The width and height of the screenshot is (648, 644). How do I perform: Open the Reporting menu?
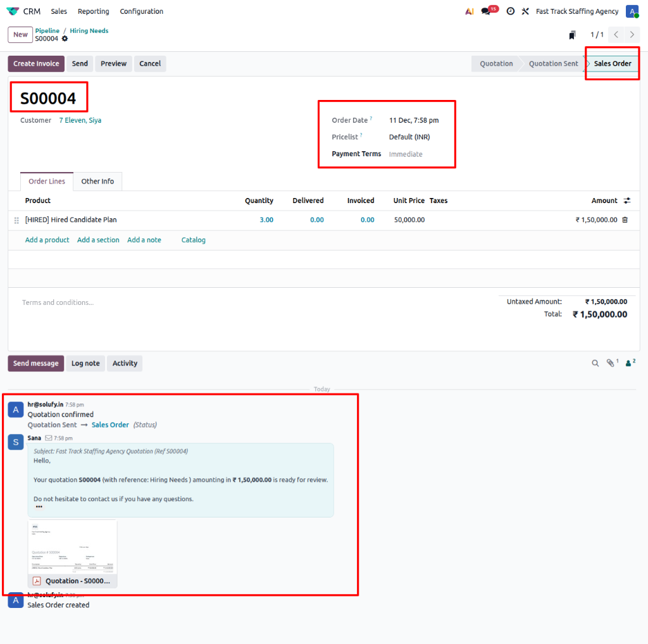coord(93,11)
